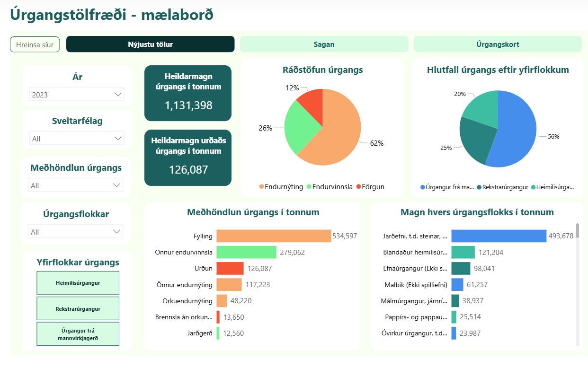The height and width of the screenshot is (377, 588).
Task: Click the Fylling bar in treatment chart
Action: 274,236
